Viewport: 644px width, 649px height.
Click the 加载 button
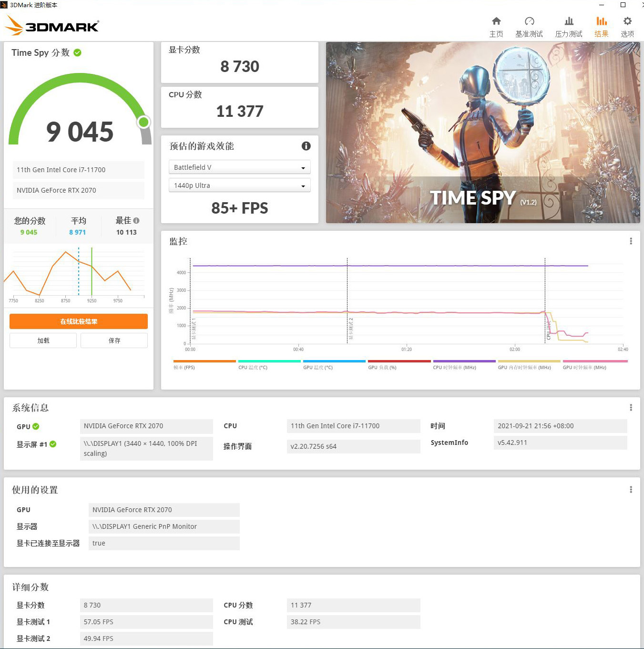click(x=43, y=340)
